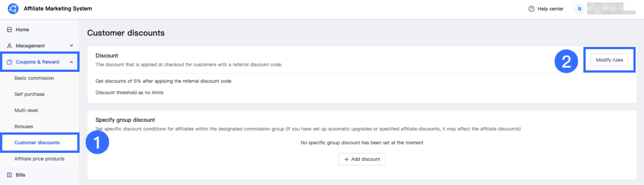Click the user avatar icon labeled B

(x=579, y=9)
